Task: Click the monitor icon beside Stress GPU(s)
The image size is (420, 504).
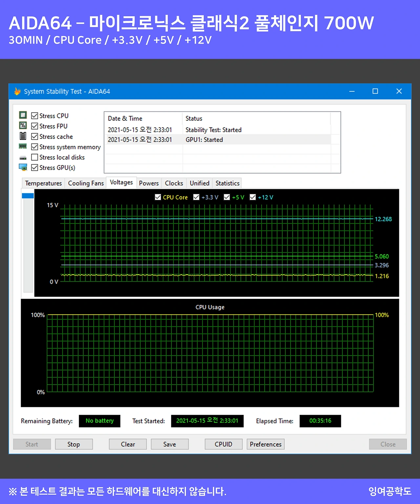Action: click(23, 167)
